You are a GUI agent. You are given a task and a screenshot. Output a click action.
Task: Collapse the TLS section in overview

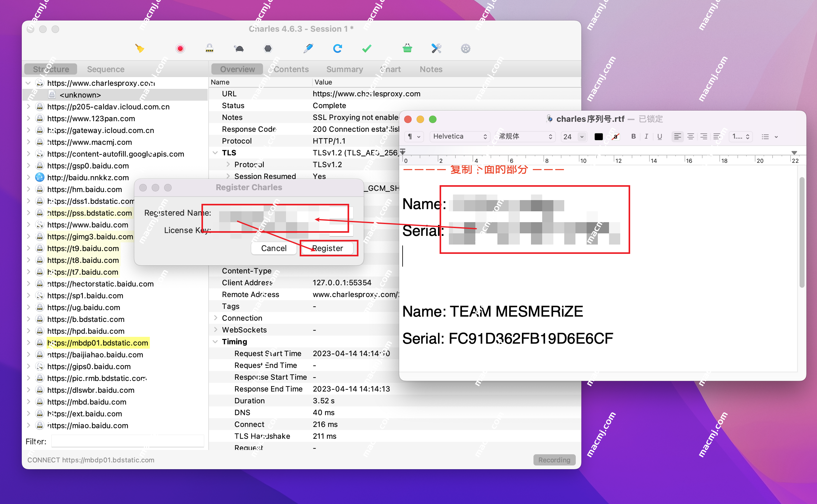pyautogui.click(x=215, y=153)
